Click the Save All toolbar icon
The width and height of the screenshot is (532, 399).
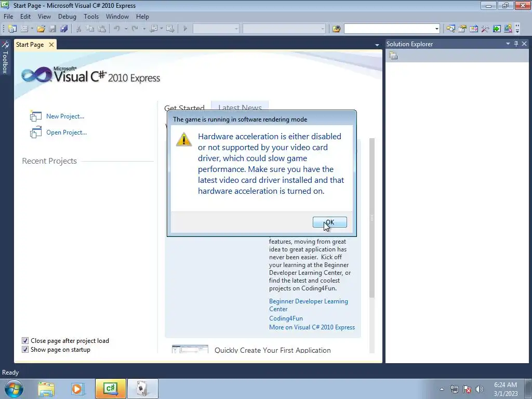[64, 29]
